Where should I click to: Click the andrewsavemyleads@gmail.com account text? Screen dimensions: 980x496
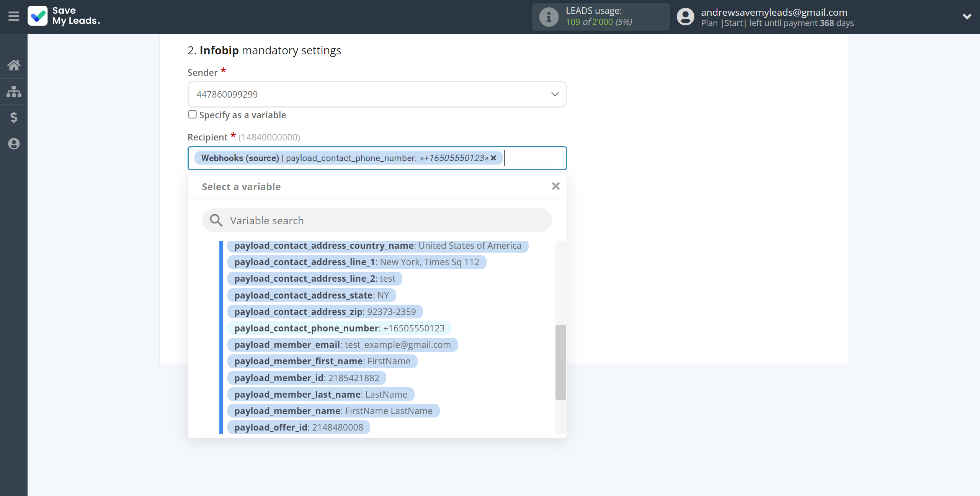point(774,12)
